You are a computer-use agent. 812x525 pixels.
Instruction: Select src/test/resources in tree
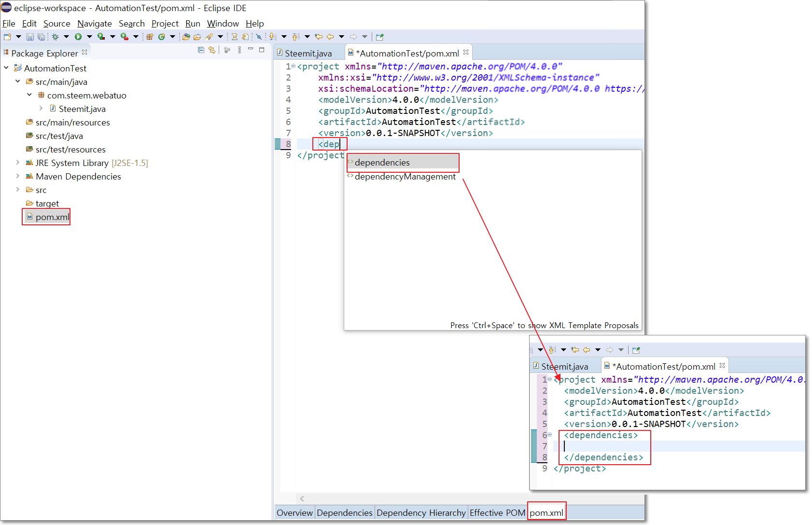[x=66, y=149]
